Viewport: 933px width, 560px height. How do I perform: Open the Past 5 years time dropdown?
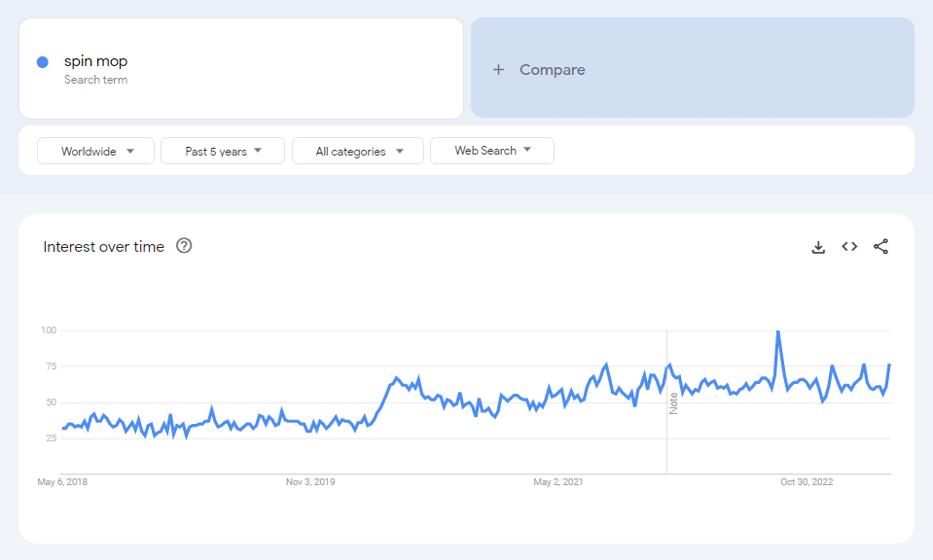pyautogui.click(x=222, y=151)
